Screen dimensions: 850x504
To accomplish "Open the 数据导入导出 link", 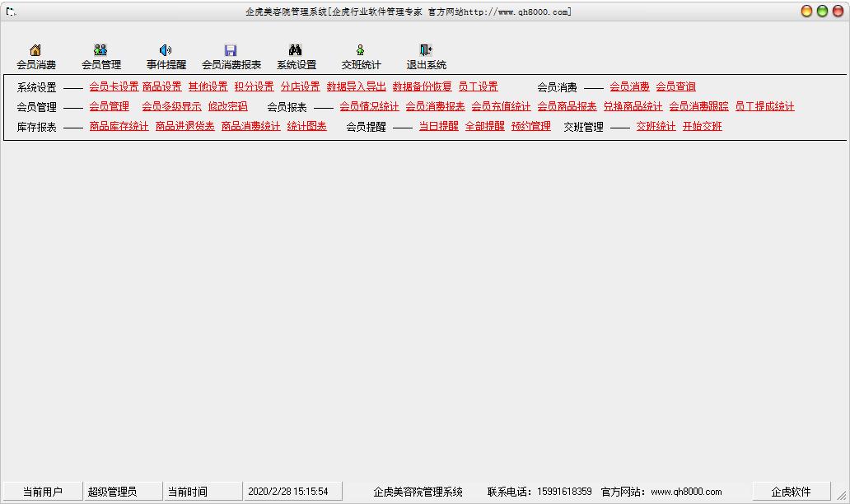I will pos(356,86).
